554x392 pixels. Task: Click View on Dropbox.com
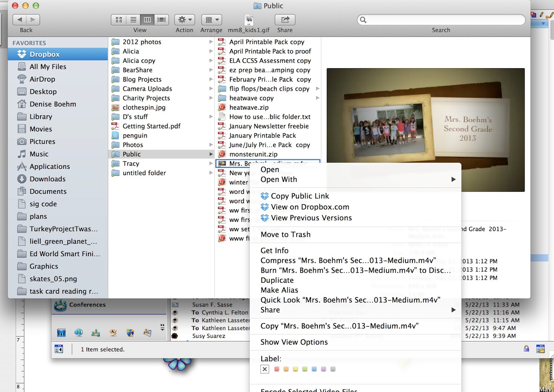tap(310, 207)
